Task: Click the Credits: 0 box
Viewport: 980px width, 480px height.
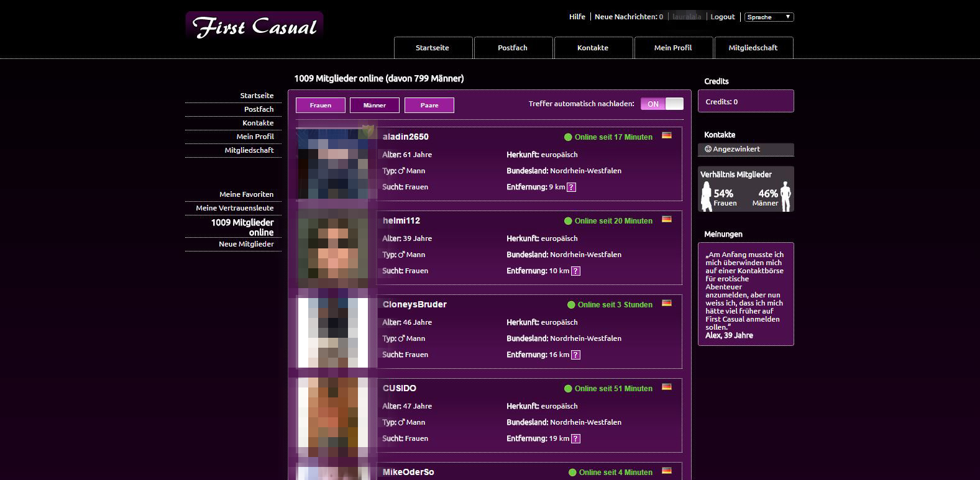Action: point(746,101)
